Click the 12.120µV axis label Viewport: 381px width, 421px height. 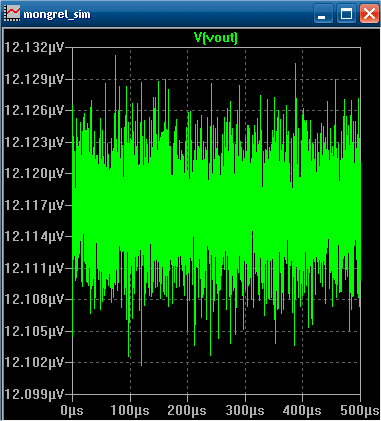pyautogui.click(x=34, y=173)
